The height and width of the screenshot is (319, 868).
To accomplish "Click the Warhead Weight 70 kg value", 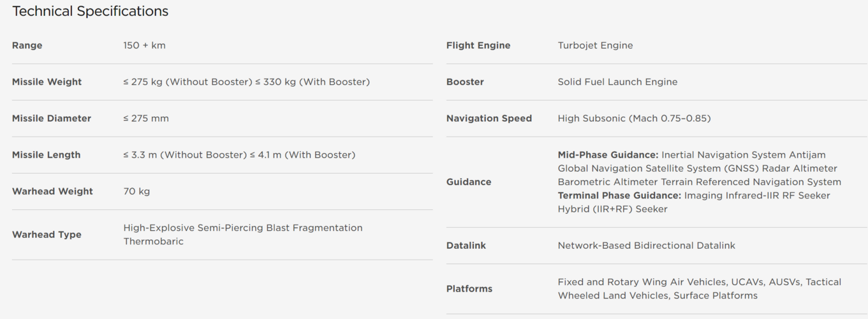I will click(x=136, y=191).
